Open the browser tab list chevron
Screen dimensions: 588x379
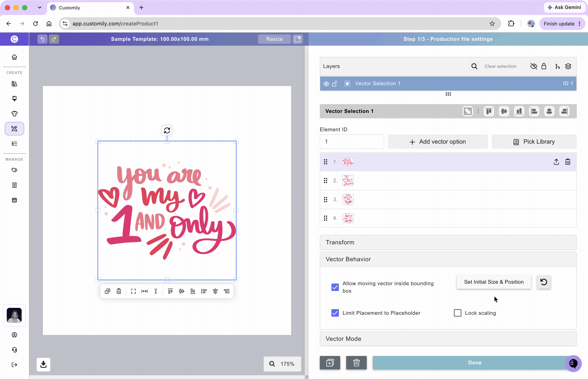pos(39,8)
